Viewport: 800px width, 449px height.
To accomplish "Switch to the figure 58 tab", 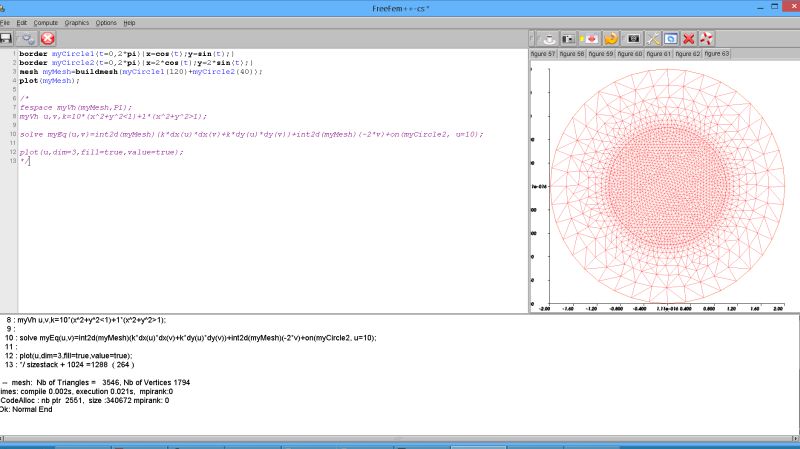I will point(571,54).
